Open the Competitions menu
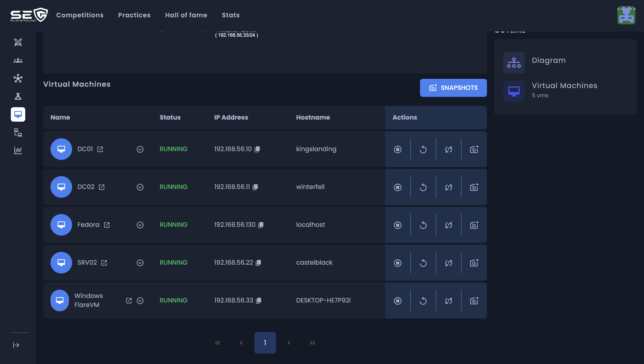This screenshot has width=644, height=364. 80,15
